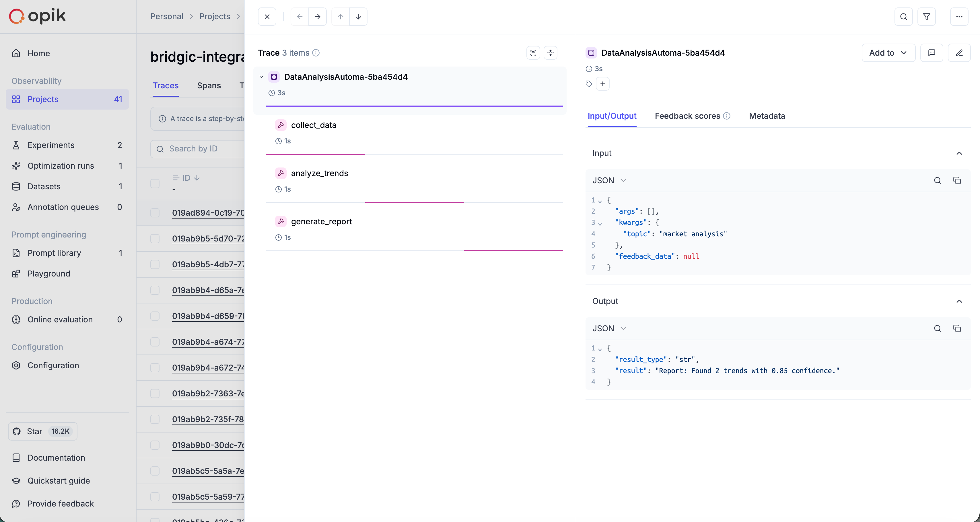This screenshot has height=522, width=980.
Task: Add a tag with the plus icon
Action: pos(603,84)
